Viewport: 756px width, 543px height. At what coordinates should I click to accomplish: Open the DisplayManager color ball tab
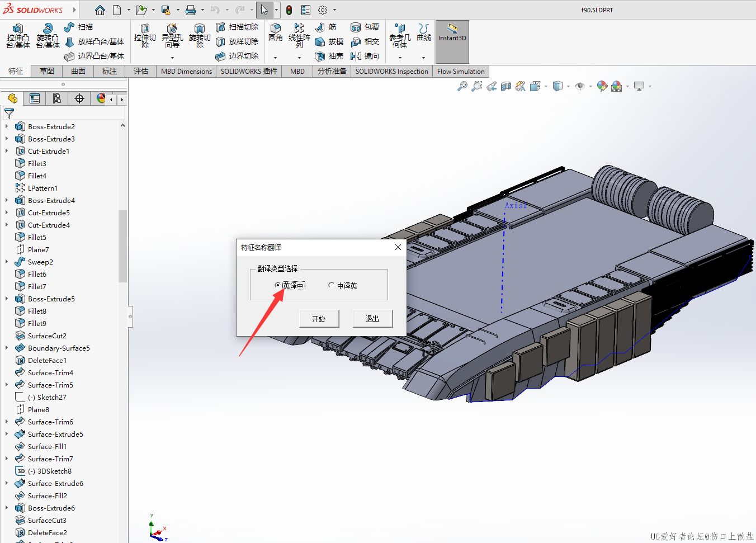click(101, 98)
